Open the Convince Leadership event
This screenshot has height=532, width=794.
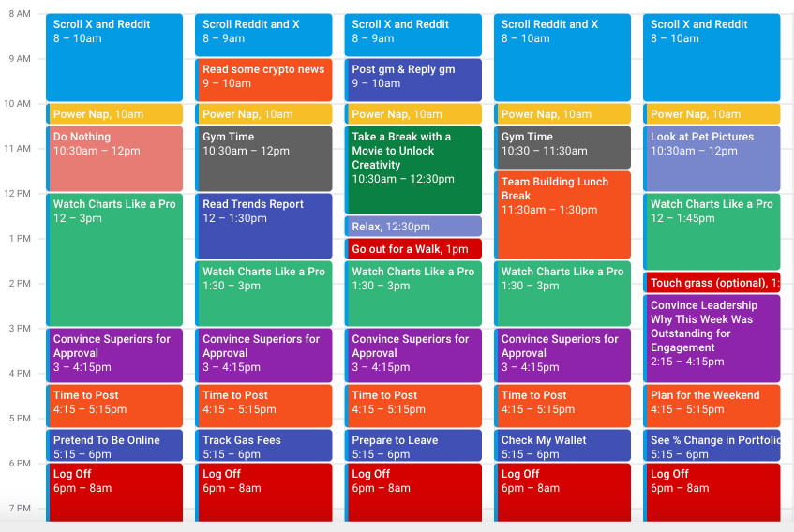click(x=712, y=338)
